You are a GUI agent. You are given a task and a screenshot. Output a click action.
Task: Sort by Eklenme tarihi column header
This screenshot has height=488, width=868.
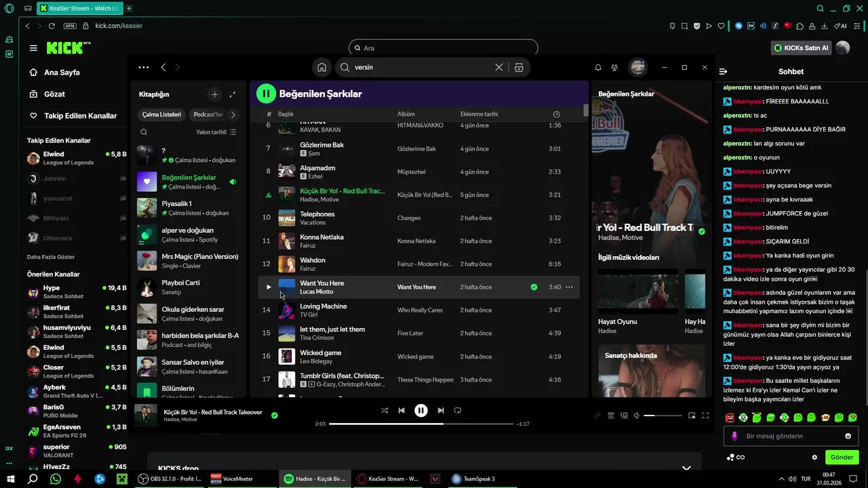pos(479,114)
